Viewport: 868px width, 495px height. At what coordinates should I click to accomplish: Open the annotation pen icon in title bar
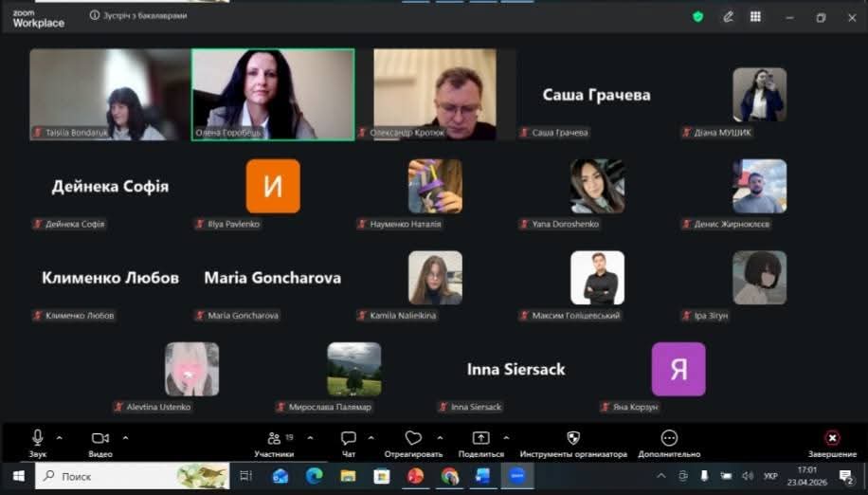click(728, 16)
